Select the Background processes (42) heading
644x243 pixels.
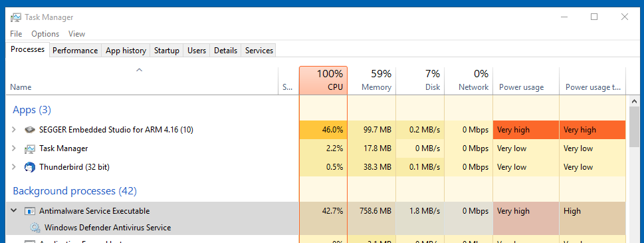click(74, 191)
